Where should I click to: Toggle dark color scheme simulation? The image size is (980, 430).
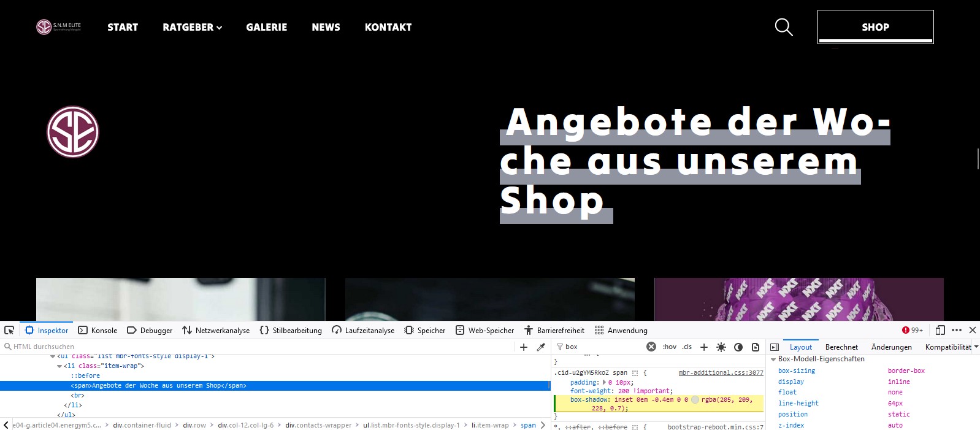(738, 347)
